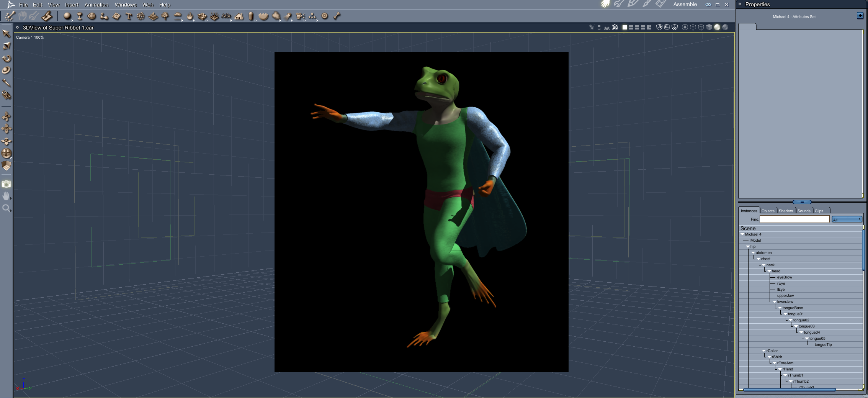Viewport: 868px width, 398px height.
Task: Enable textured display mode
Action: pyautogui.click(x=725, y=28)
